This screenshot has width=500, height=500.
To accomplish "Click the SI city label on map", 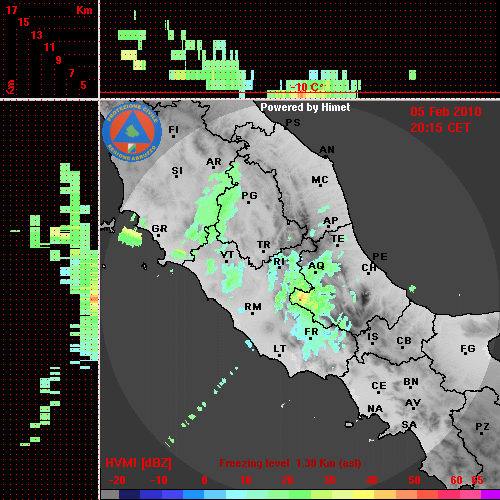I will click(x=177, y=171).
